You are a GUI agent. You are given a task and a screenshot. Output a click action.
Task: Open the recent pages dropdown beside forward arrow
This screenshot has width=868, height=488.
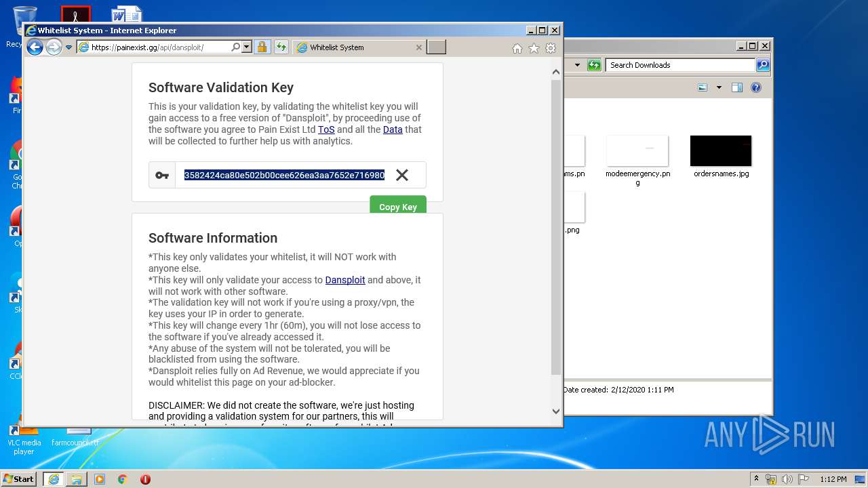point(68,47)
